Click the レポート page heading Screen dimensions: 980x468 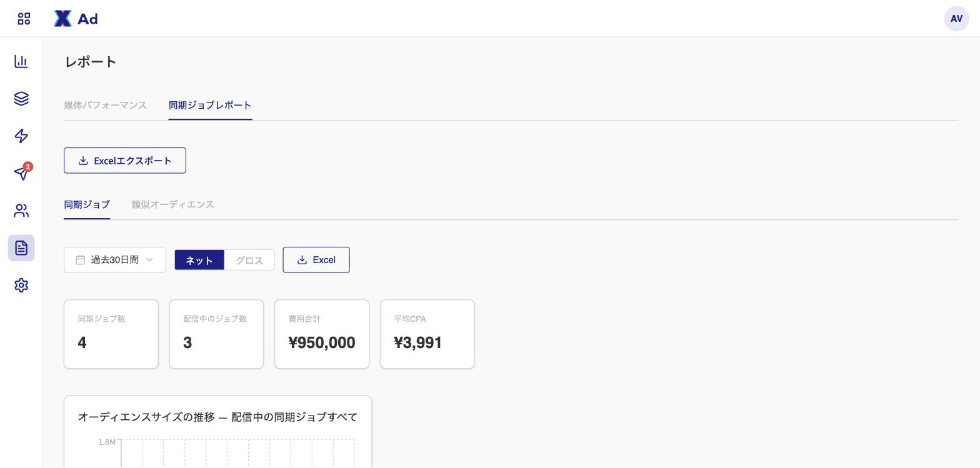coord(91,62)
